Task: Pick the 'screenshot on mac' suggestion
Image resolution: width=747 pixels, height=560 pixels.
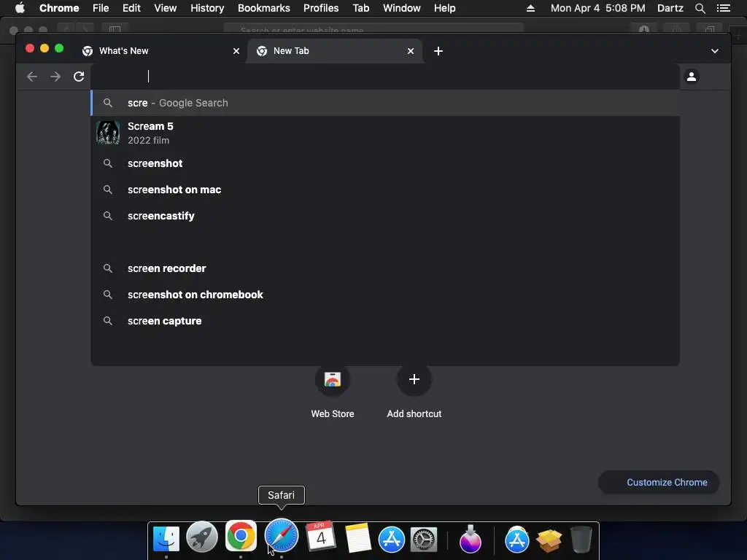Action: 385,190
